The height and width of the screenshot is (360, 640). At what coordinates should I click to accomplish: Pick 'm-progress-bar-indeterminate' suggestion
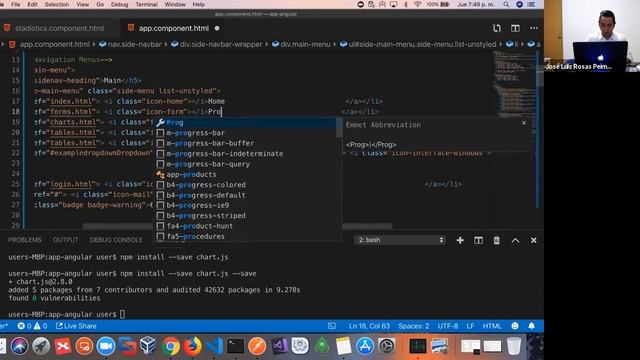click(245, 153)
